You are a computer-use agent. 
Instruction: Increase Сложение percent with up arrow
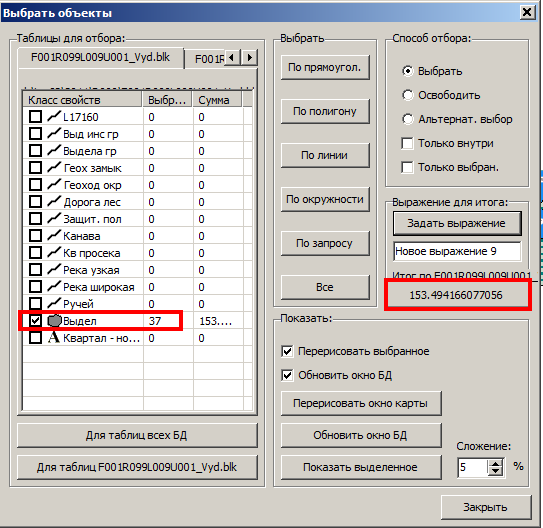(496, 464)
